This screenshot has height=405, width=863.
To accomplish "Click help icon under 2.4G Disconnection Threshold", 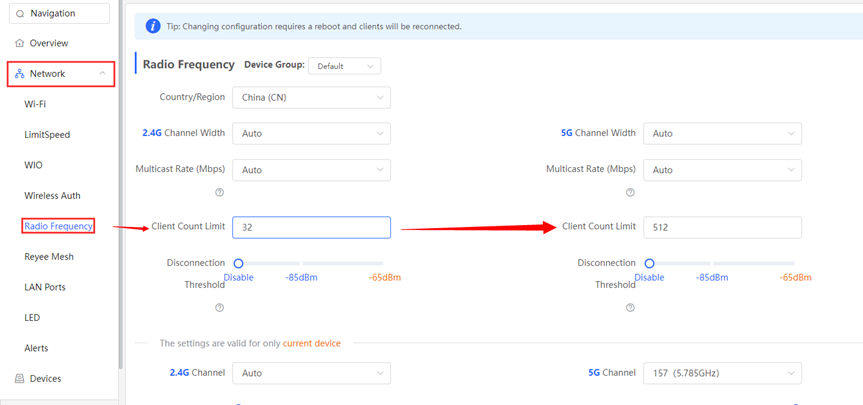I will coord(219,308).
